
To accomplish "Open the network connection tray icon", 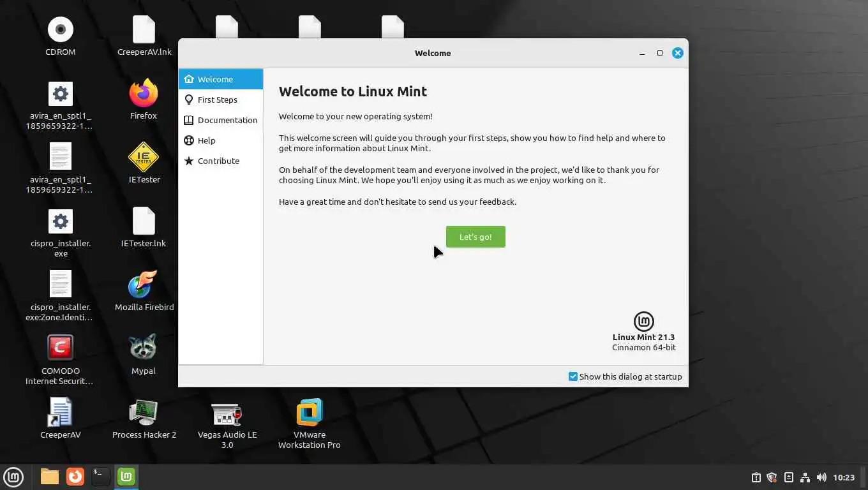I will [805, 477].
